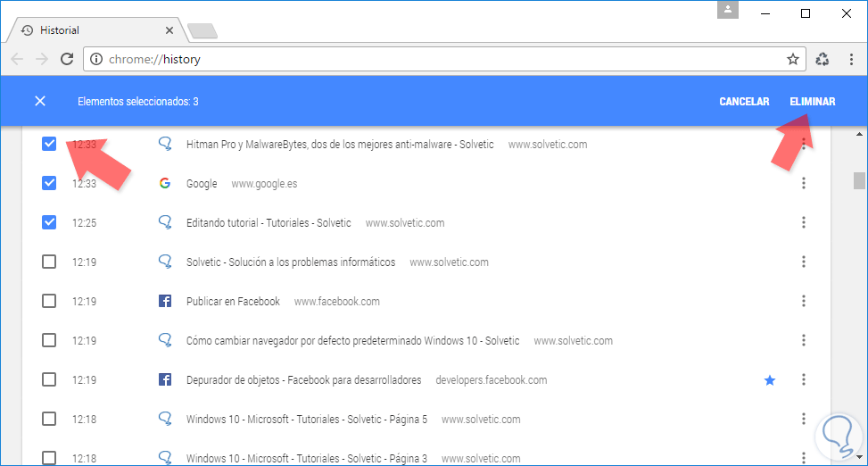
Task: Uncheck the Hitman Pro y MalwareBytes entry
Action: click(49, 144)
